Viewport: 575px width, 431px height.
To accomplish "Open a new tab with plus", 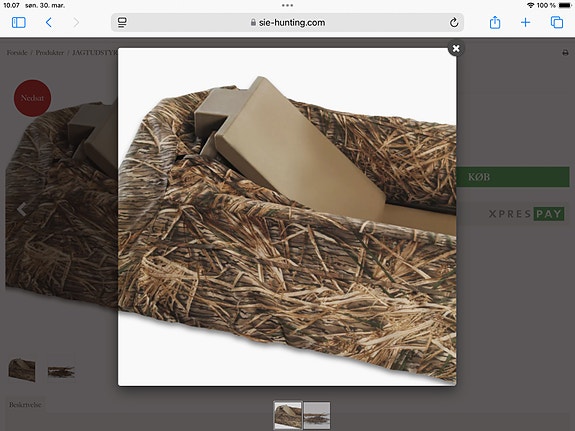I will [525, 22].
